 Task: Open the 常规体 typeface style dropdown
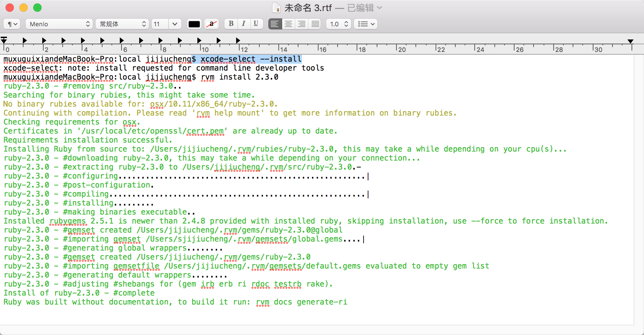(x=122, y=24)
